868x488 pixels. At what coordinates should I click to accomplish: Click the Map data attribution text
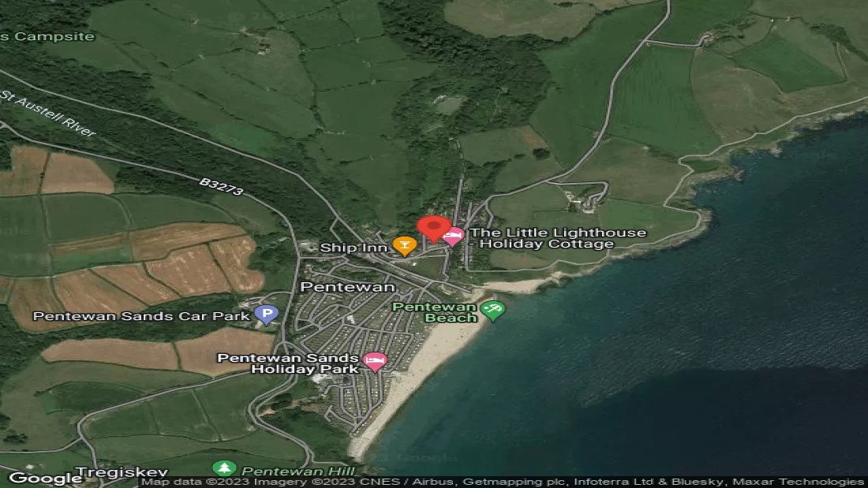503,482
